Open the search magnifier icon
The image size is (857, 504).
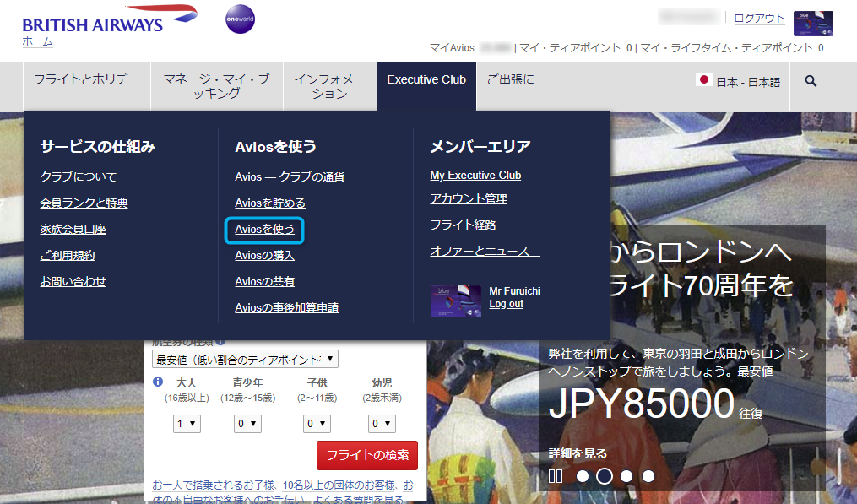(811, 81)
